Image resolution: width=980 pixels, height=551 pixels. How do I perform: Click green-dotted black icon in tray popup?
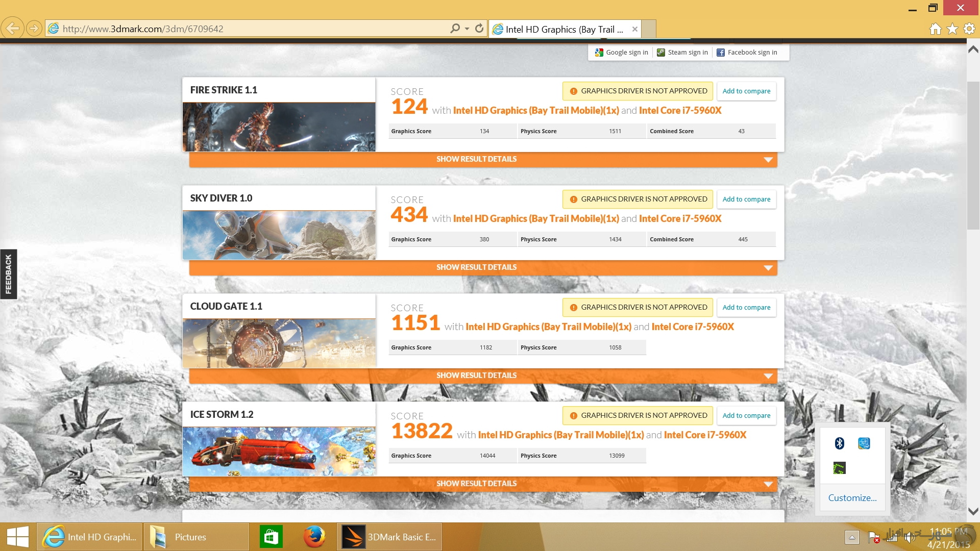tap(840, 468)
